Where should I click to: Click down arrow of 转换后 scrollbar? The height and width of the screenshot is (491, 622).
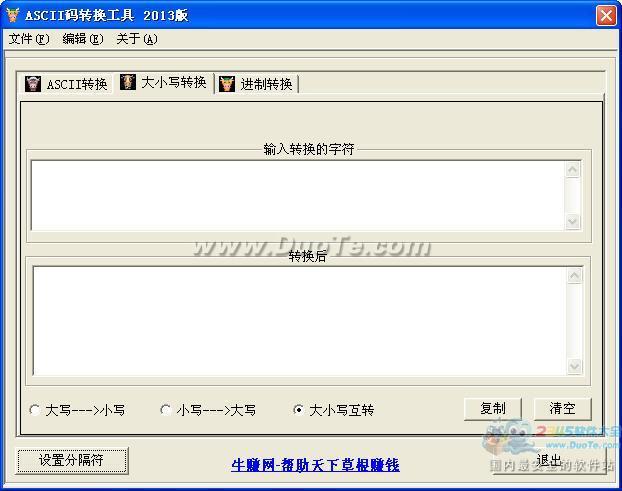[x=574, y=367]
